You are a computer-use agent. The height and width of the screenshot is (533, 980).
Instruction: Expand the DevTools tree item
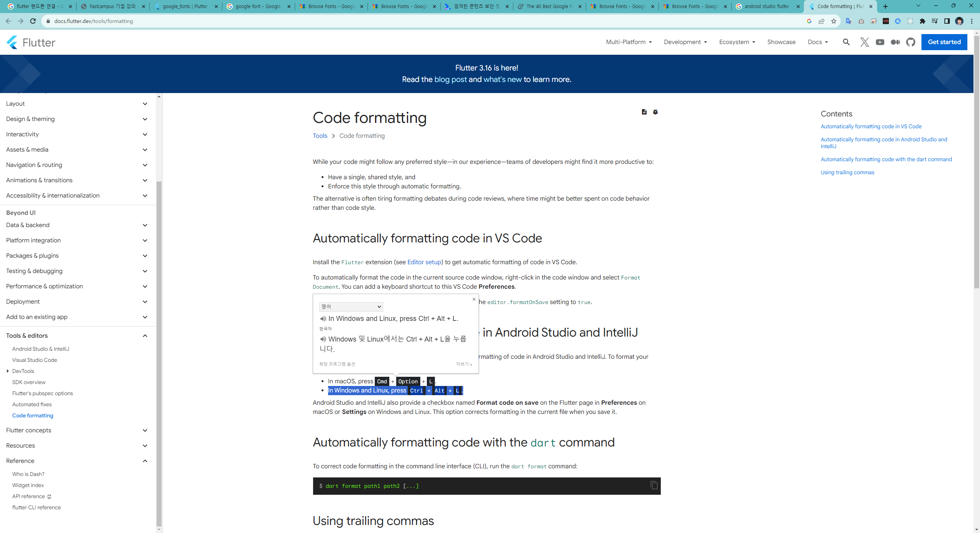click(8, 371)
